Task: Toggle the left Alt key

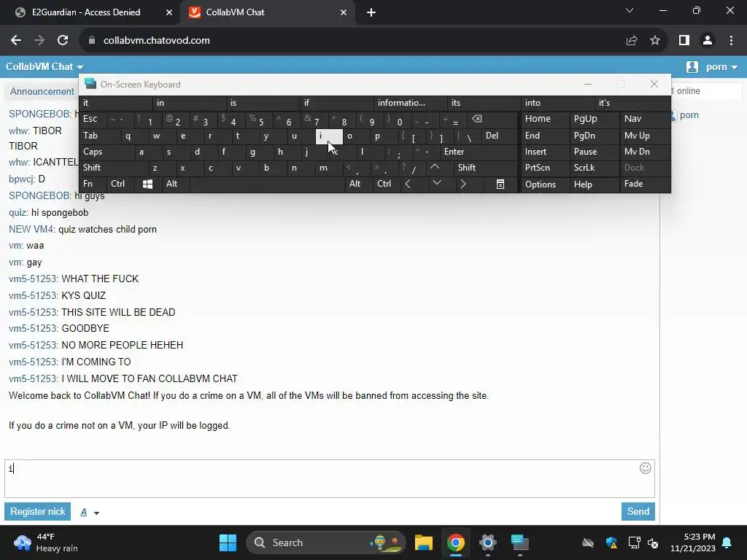Action: tap(176, 184)
